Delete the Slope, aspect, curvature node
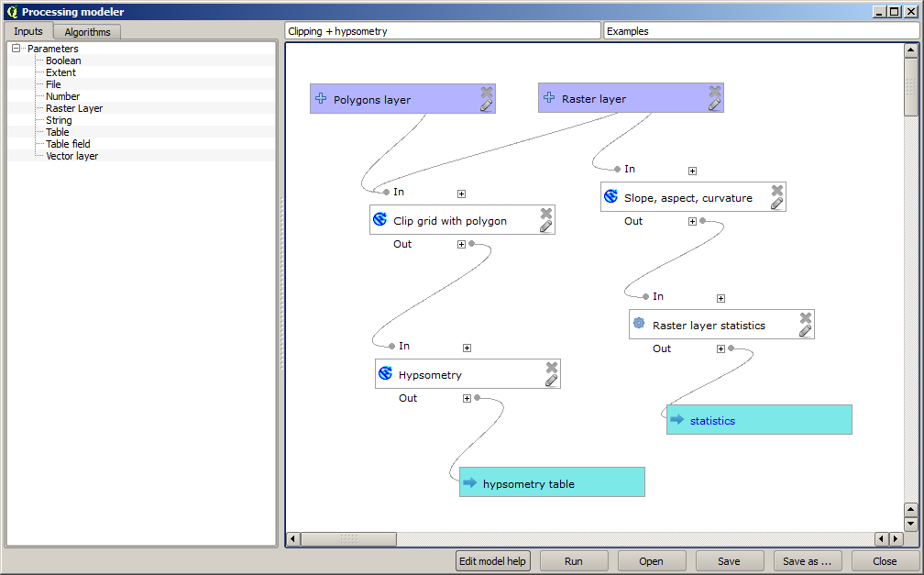 (777, 190)
